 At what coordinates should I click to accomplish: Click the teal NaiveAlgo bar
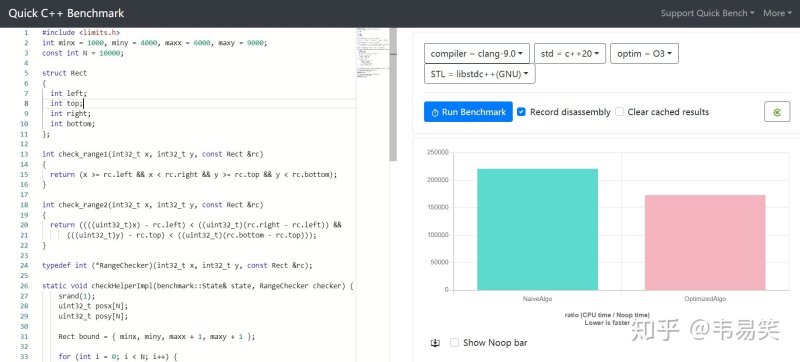(537, 229)
